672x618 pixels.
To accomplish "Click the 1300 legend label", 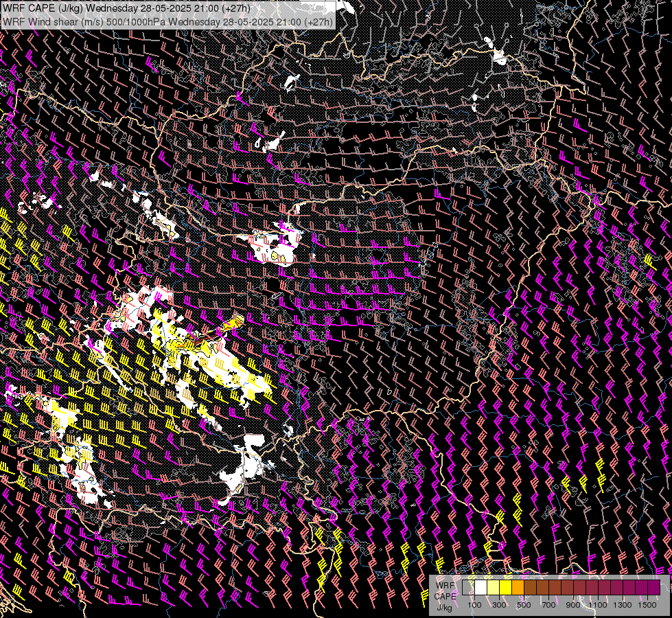I will [623, 605].
